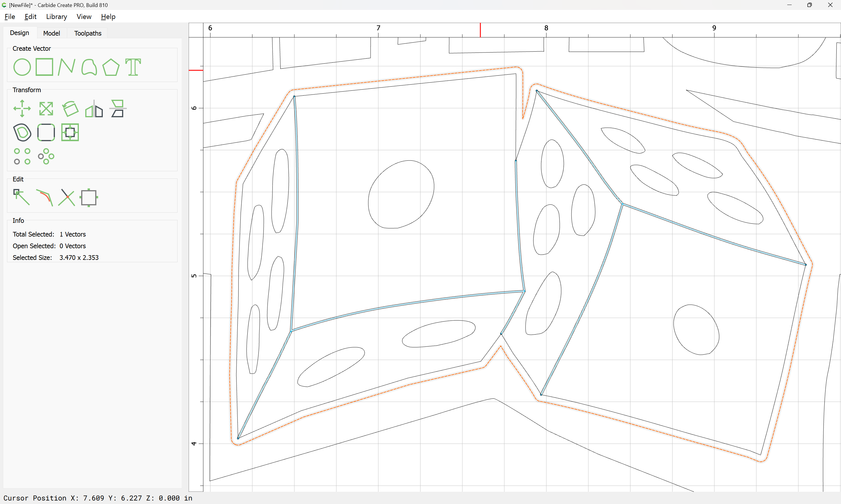This screenshot has height=504, width=841.
Task: Activate the Offset Vector tool
Action: coord(22,132)
